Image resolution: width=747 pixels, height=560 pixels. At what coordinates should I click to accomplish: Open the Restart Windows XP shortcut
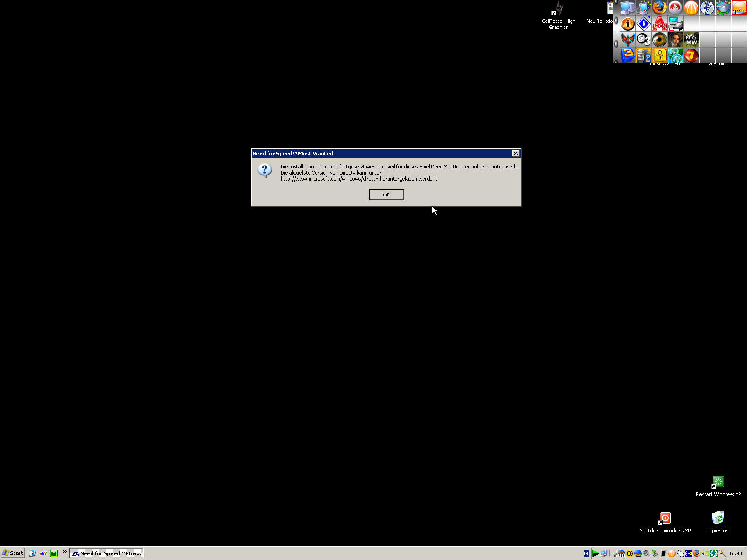718,486
